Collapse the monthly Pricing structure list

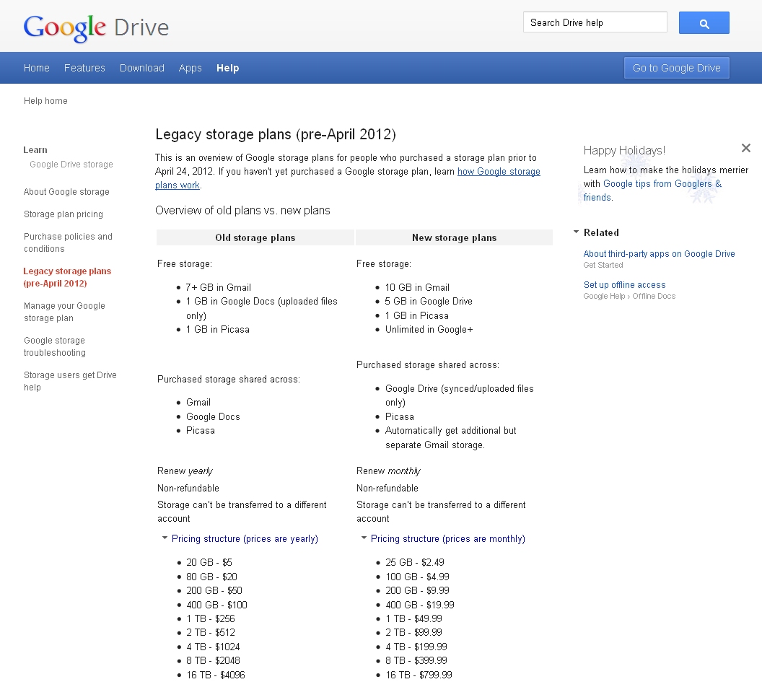364,538
